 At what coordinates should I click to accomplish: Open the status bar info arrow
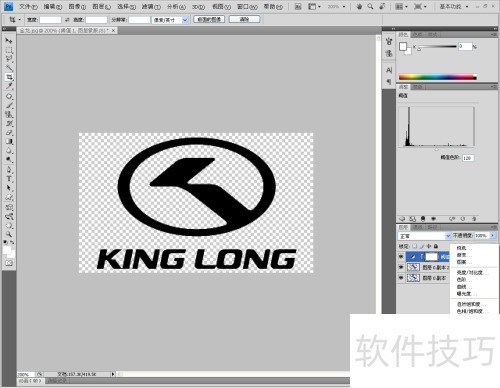tap(113, 374)
